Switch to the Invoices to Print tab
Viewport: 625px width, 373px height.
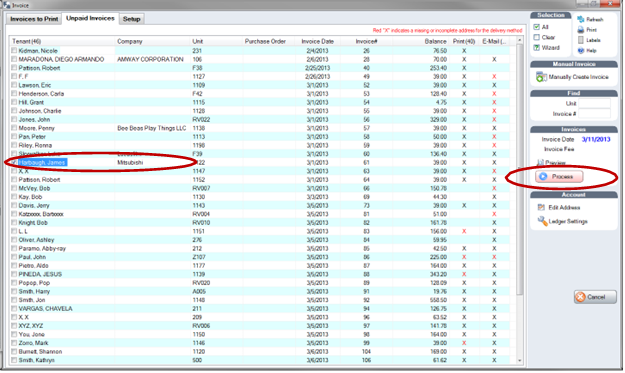click(34, 19)
